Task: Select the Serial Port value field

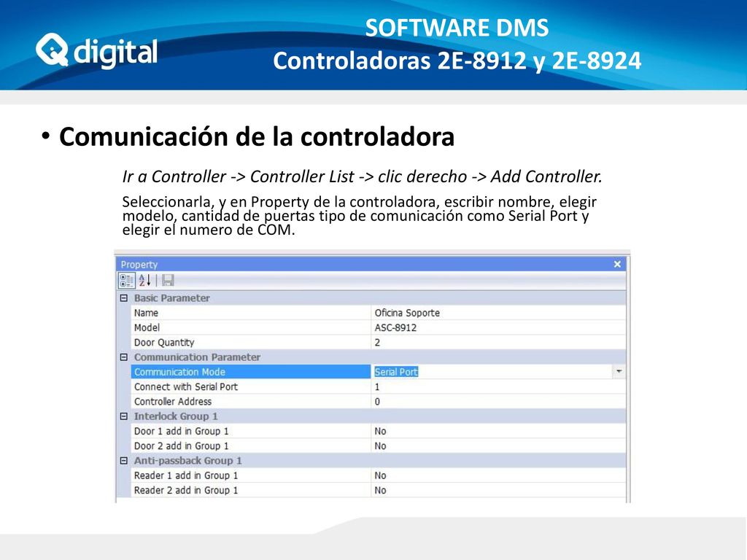Action: [x=492, y=372]
